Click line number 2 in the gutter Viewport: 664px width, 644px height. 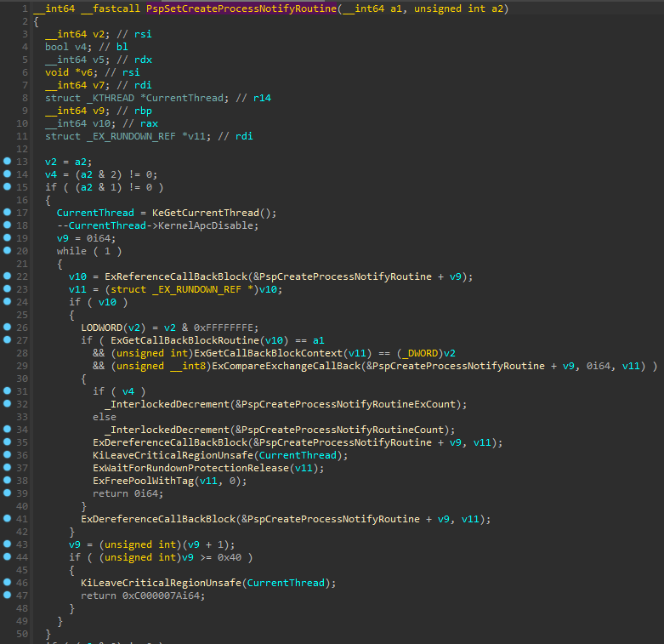click(x=25, y=21)
